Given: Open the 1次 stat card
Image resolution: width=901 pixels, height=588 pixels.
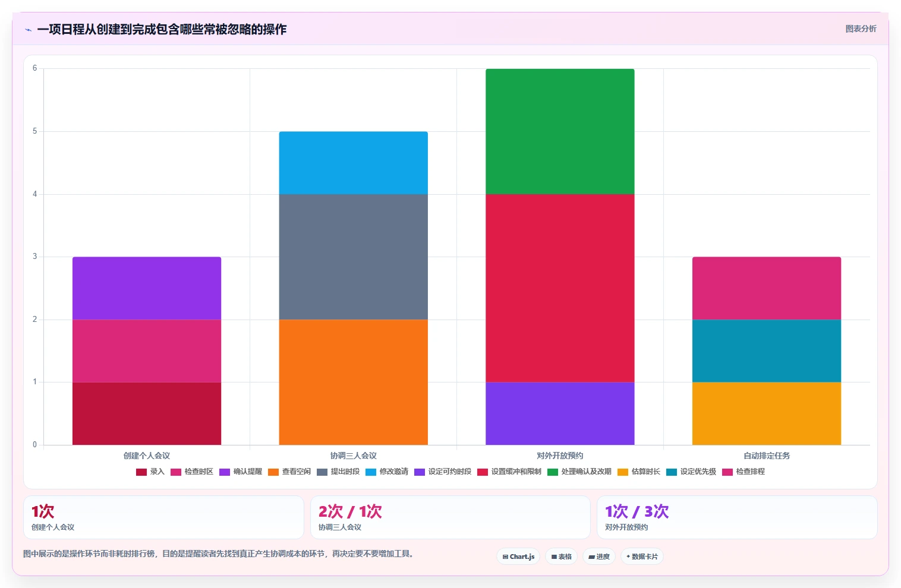Looking at the screenshot, I should pos(163,517).
